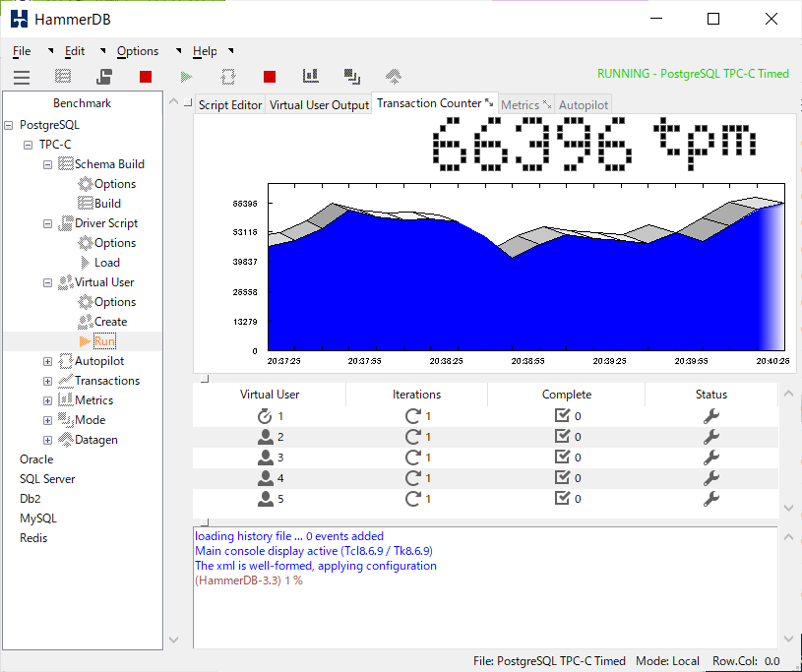
Task: Select MySQL in benchmark tree
Action: tap(37, 519)
